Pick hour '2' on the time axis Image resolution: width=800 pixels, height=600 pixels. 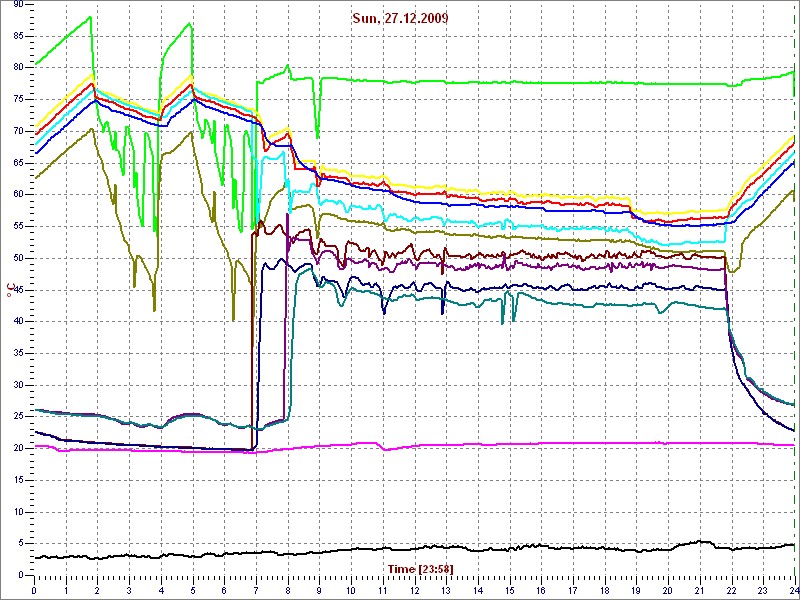tap(97, 590)
